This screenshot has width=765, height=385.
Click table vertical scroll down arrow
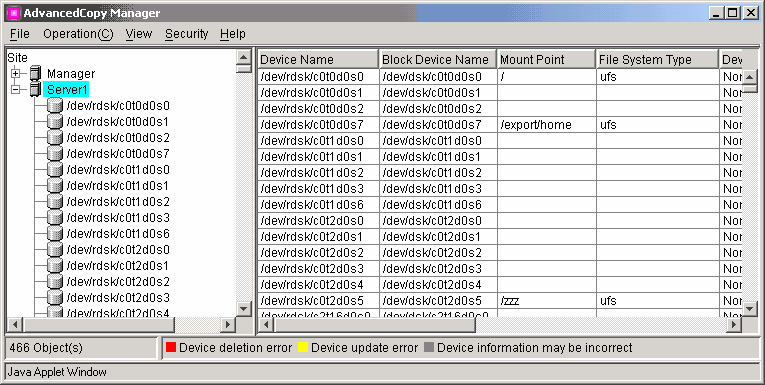tap(750, 308)
